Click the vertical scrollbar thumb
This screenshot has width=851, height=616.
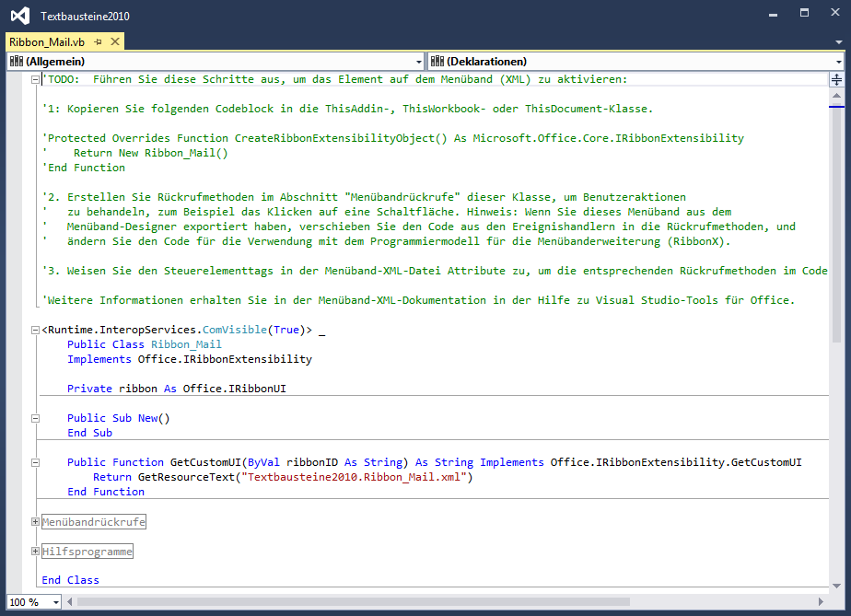(x=837, y=223)
